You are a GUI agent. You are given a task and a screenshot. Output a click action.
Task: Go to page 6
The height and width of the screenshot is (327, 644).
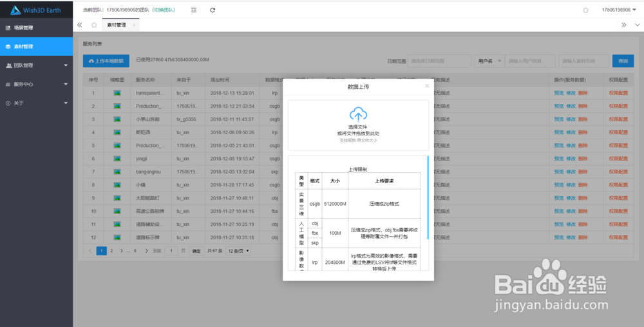(135, 251)
